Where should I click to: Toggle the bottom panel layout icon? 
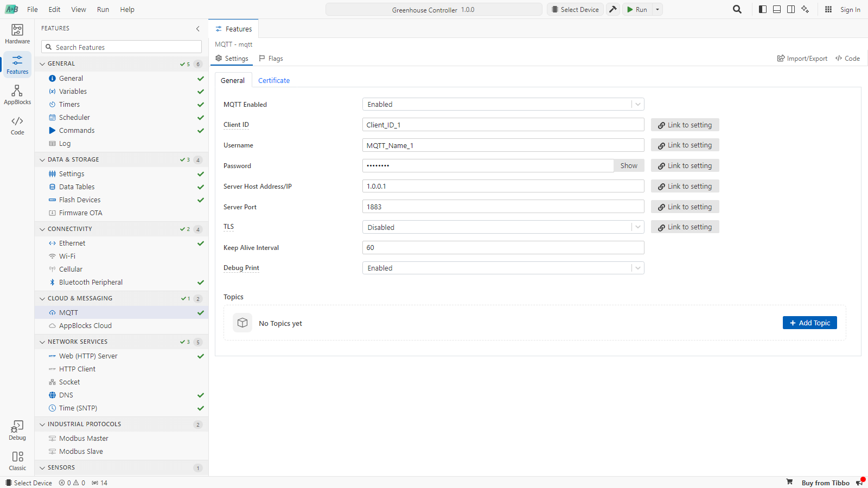pos(777,9)
